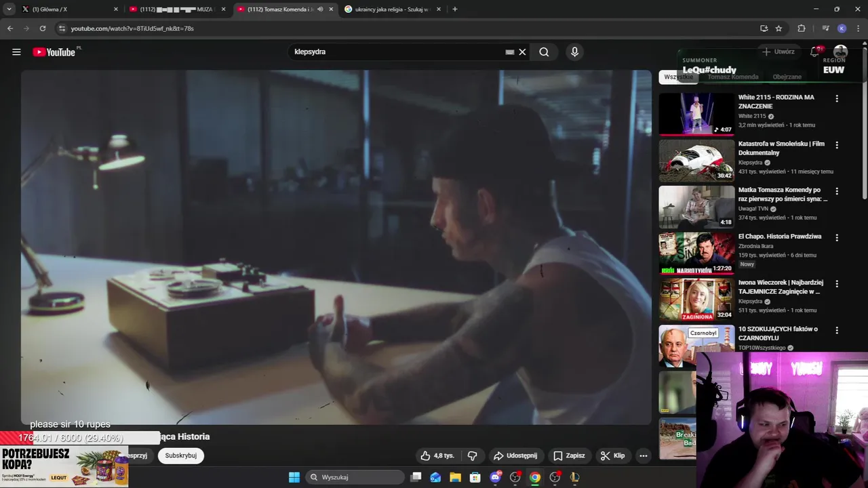Open the YouTube account avatar menu
This screenshot has height=488, width=868.
[840, 52]
